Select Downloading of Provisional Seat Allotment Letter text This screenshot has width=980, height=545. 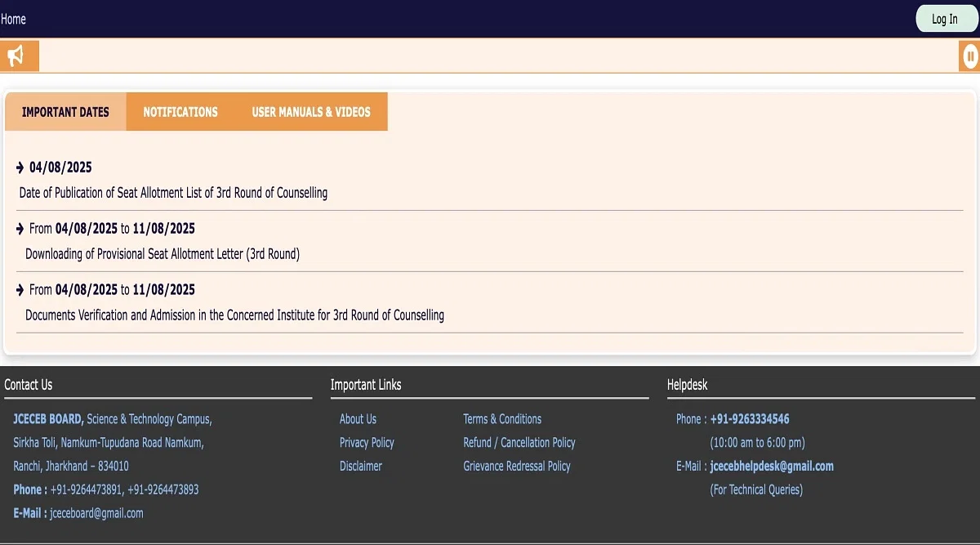pyautogui.click(x=163, y=254)
